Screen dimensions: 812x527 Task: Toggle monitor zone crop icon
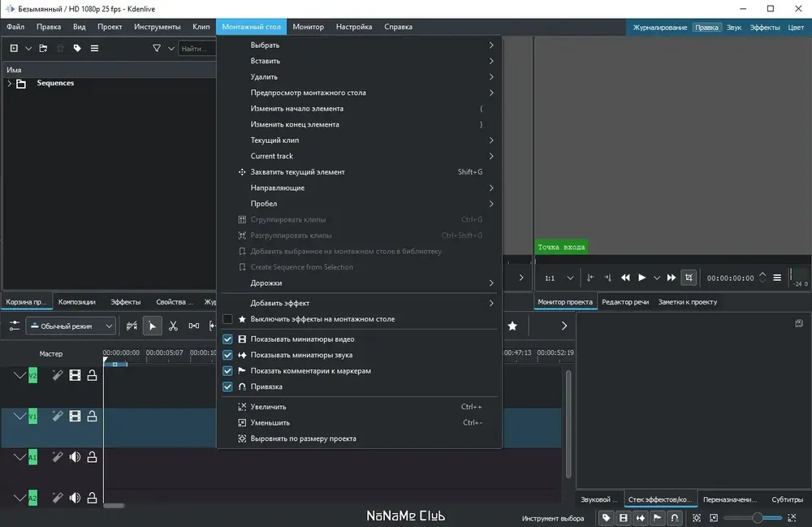tap(689, 278)
